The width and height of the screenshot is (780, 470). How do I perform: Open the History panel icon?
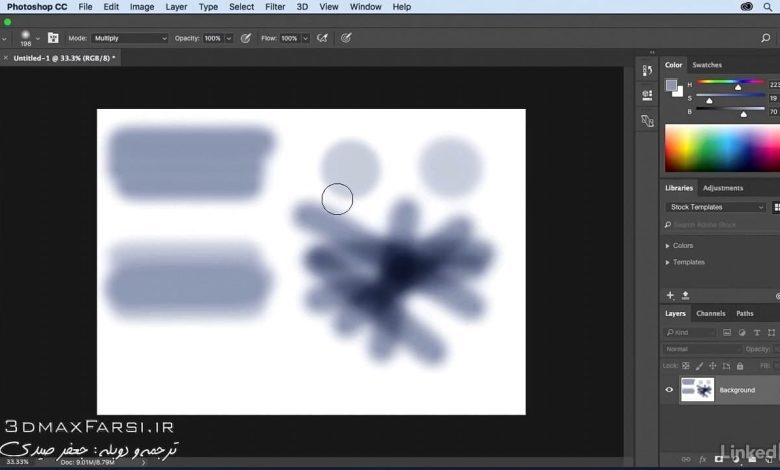coord(647,71)
